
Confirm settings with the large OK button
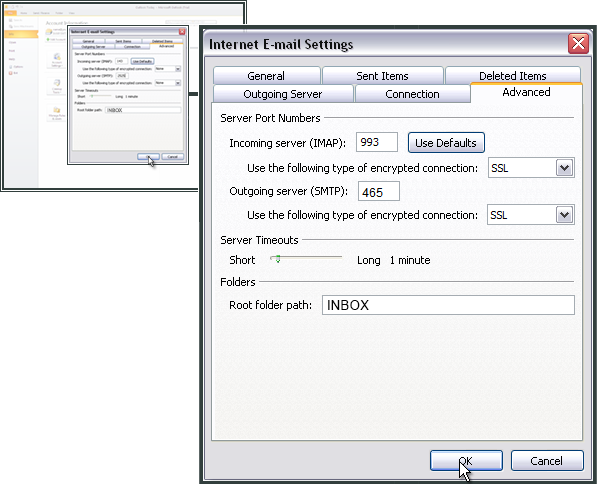(466, 461)
